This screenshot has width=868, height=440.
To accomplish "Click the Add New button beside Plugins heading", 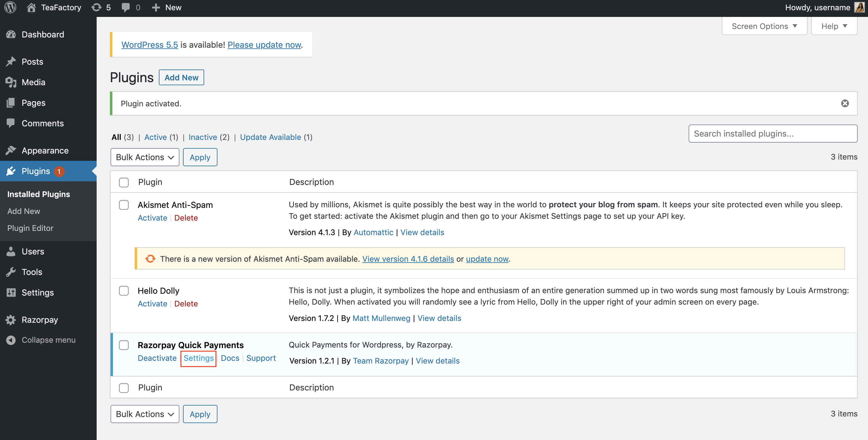I will click(x=181, y=78).
